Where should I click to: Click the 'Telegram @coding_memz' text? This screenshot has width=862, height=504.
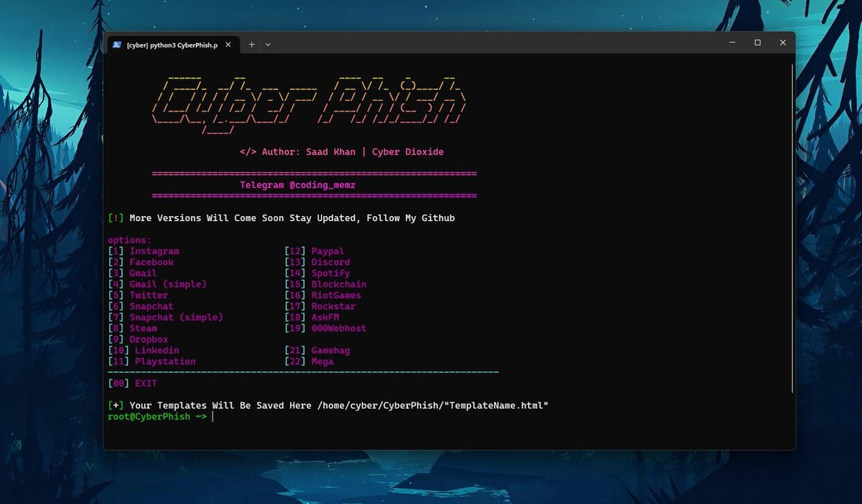tap(297, 185)
